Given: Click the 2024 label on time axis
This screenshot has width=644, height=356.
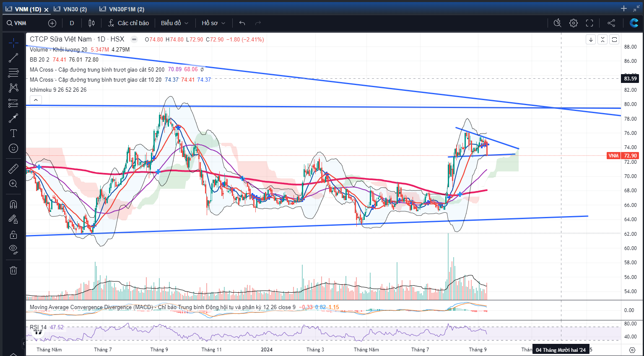Looking at the screenshot, I should 267,349.
